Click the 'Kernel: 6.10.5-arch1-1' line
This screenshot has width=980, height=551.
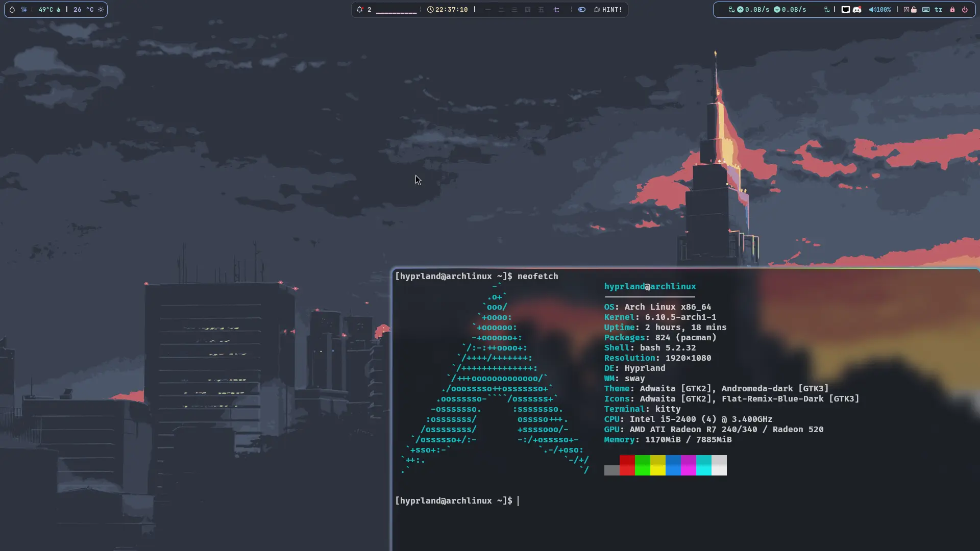(660, 317)
